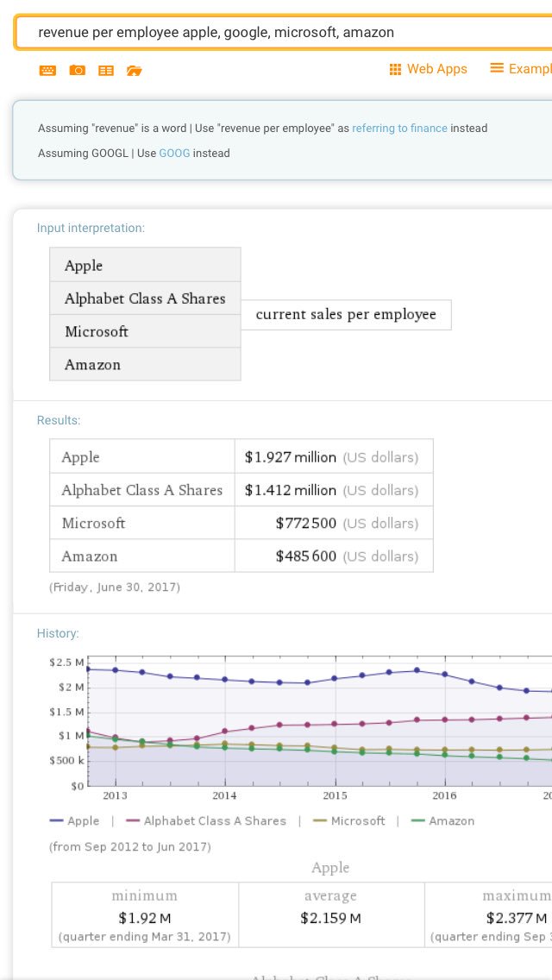The width and height of the screenshot is (552, 980).
Task: Click the Apple statistics table heading
Action: tap(330, 868)
